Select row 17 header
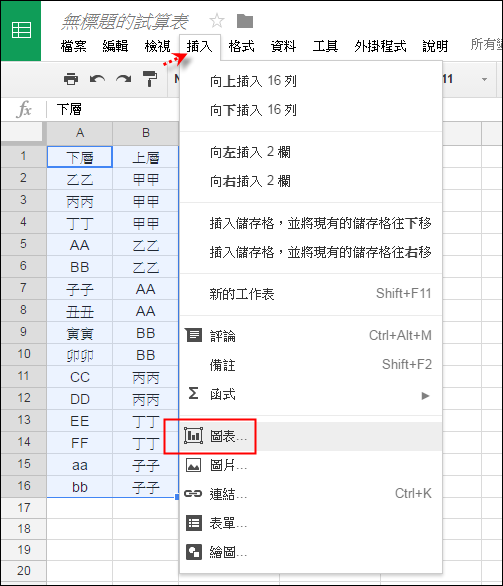The width and height of the screenshot is (503, 586). click(x=24, y=508)
